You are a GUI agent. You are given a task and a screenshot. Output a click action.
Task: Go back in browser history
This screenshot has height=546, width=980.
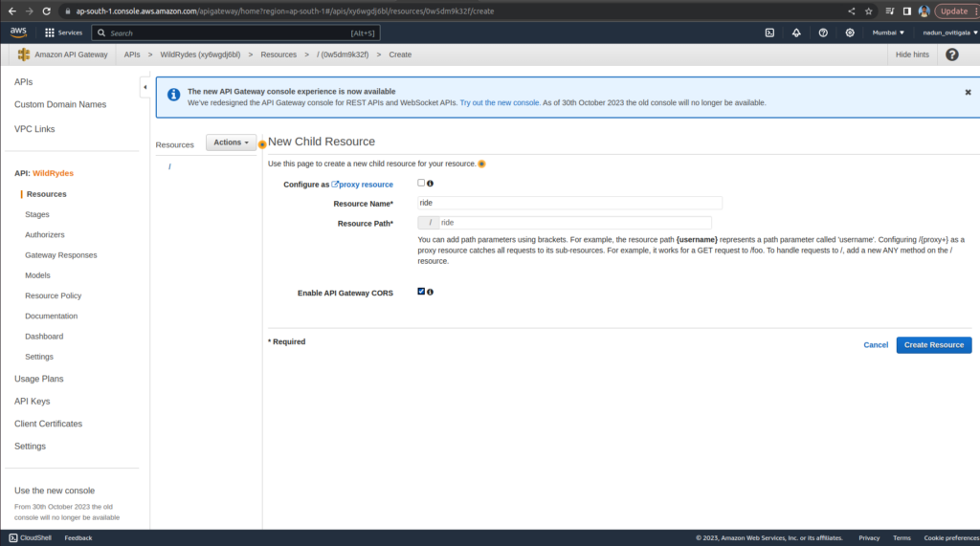[11, 11]
